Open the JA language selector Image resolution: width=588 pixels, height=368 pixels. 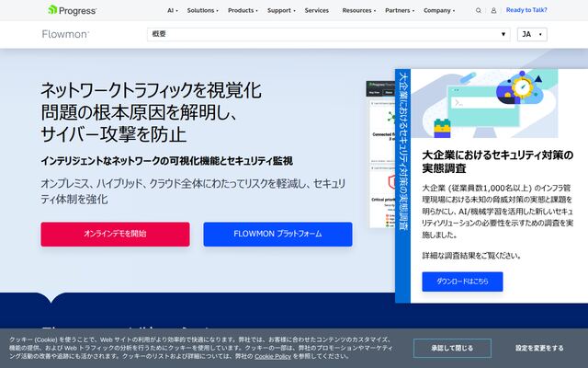coord(532,34)
